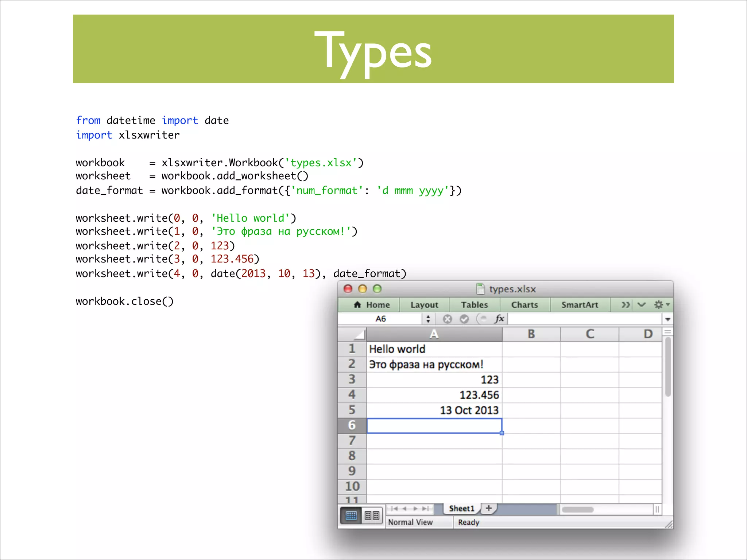Select all cells with corner triangle
This screenshot has width=747, height=560.
[352, 334]
